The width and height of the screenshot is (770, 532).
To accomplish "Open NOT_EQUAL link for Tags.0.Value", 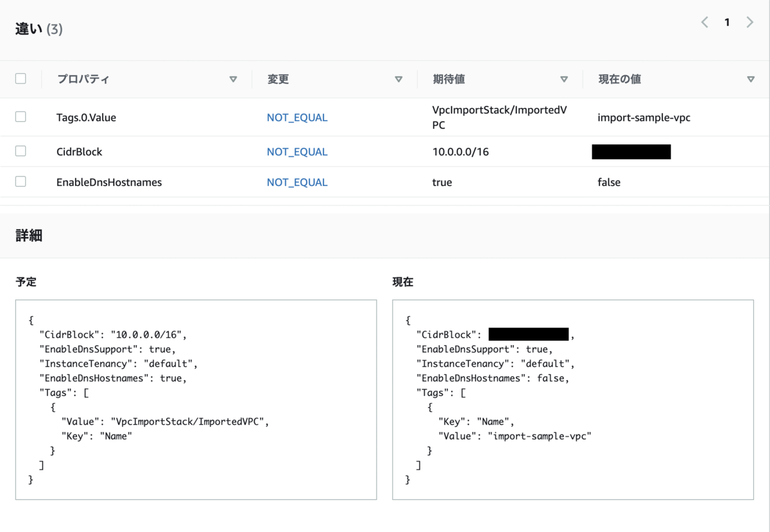I will tap(297, 118).
